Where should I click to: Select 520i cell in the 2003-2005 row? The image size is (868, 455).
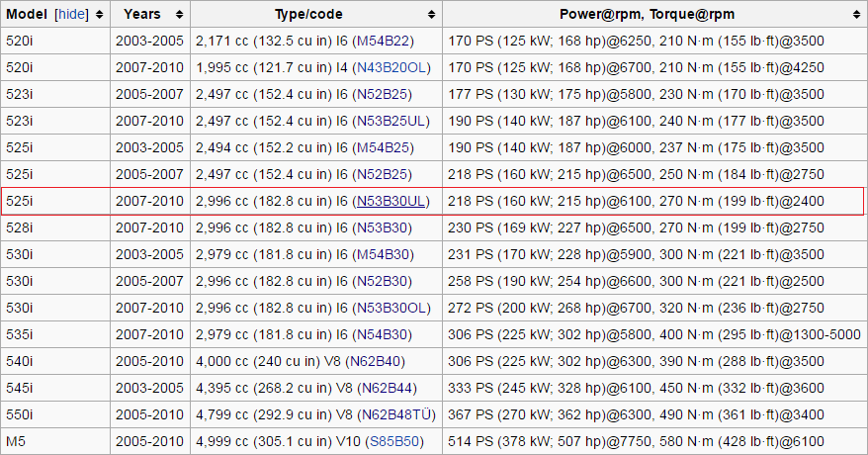tap(55, 41)
